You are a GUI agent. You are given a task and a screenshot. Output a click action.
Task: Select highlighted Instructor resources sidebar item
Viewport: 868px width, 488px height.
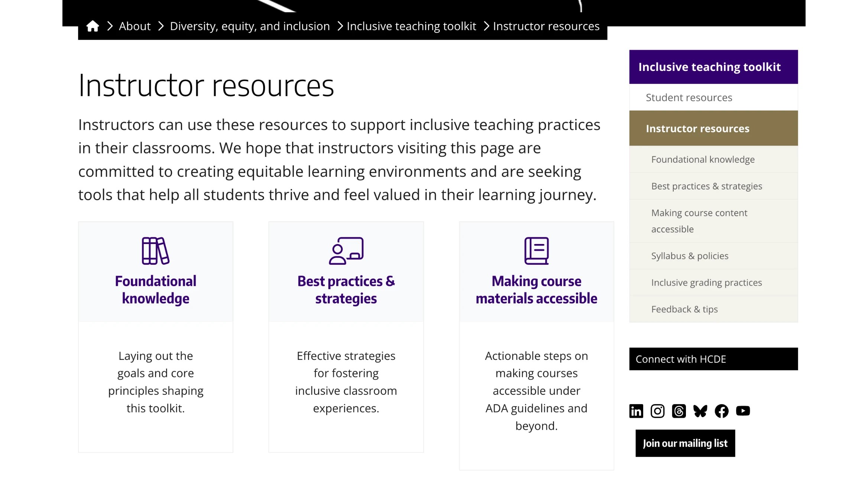713,128
